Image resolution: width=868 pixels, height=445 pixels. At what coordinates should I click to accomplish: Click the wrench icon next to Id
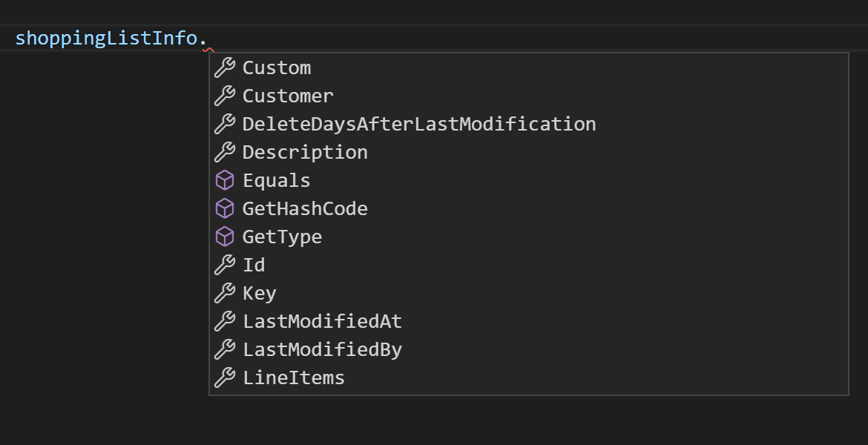(x=225, y=265)
